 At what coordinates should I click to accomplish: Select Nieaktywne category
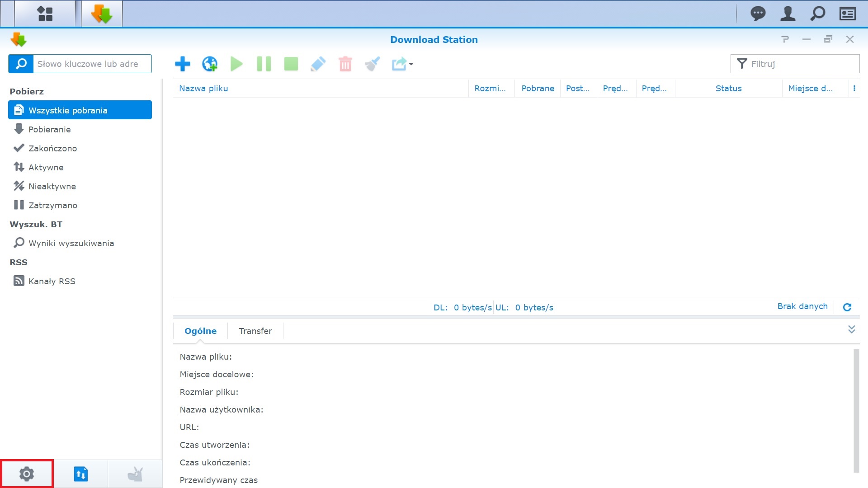point(80,186)
